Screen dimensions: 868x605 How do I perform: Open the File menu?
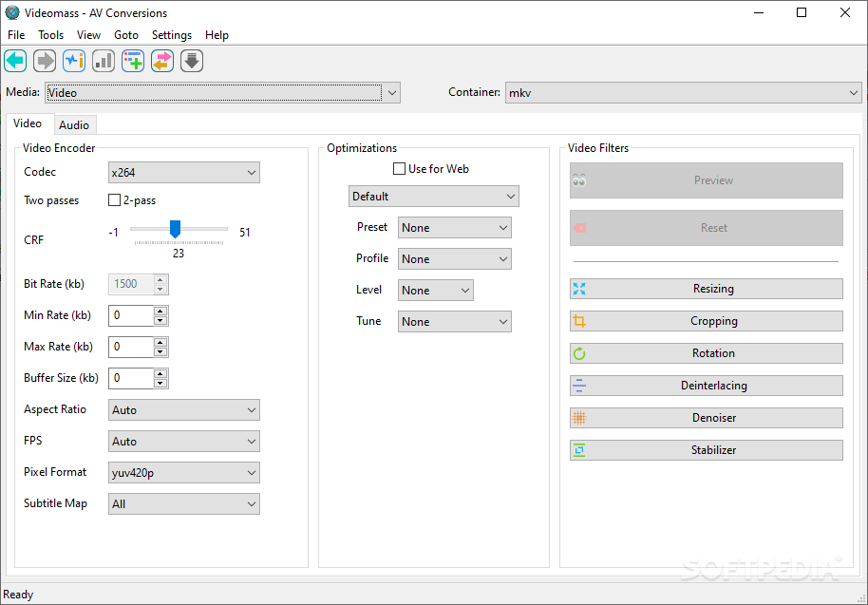[16, 35]
